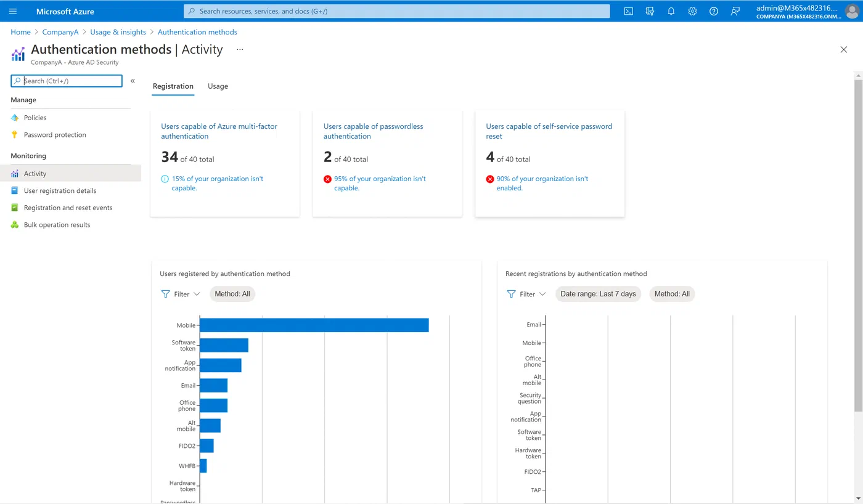Expand Filter chevron in Recent registrations chart
This screenshot has width=863, height=504.
542,294
